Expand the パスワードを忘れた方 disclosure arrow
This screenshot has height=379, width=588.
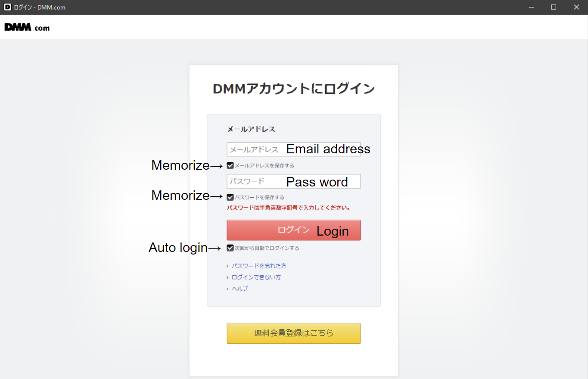point(228,266)
